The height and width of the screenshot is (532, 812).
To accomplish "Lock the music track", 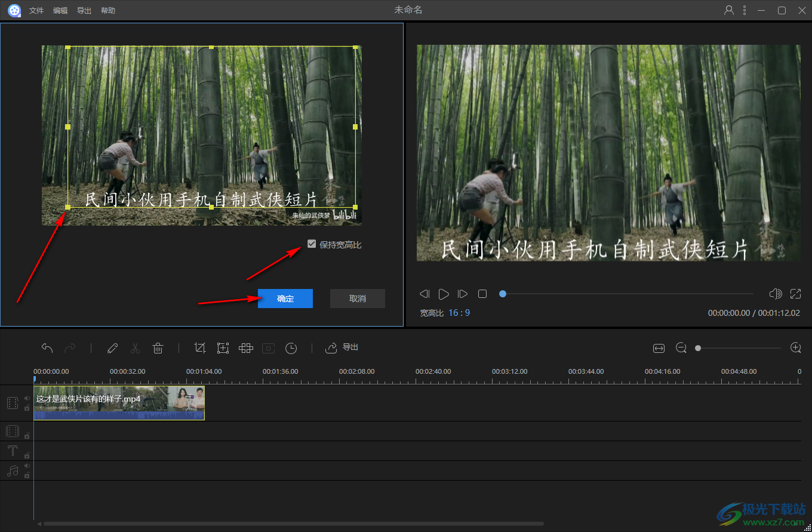I will point(27,475).
